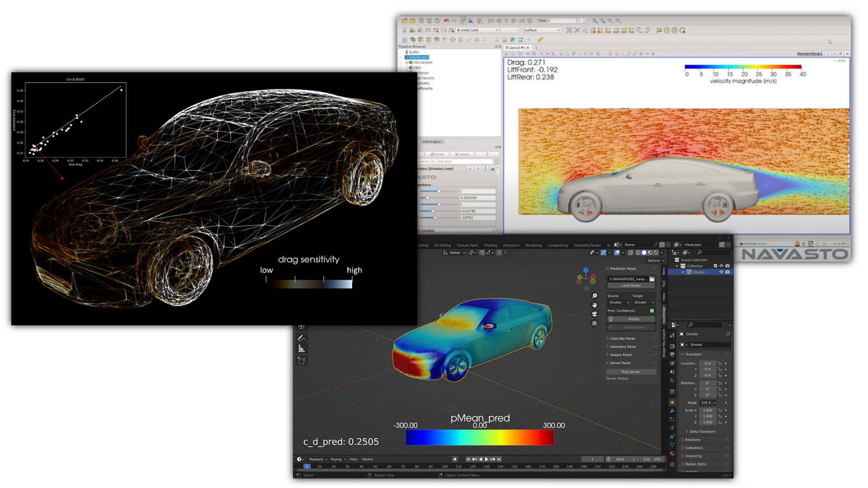Viewport: 868px width, 488px height.
Task: Toggle Blender camera view icon
Action: coord(594,314)
